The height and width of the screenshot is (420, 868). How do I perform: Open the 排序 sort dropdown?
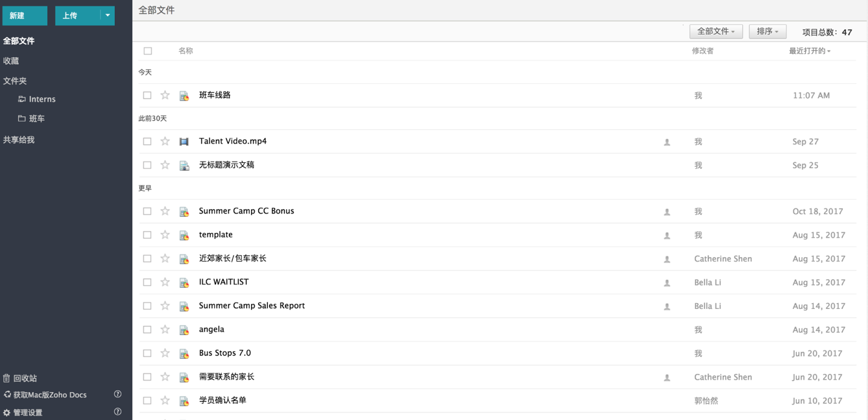click(x=767, y=31)
